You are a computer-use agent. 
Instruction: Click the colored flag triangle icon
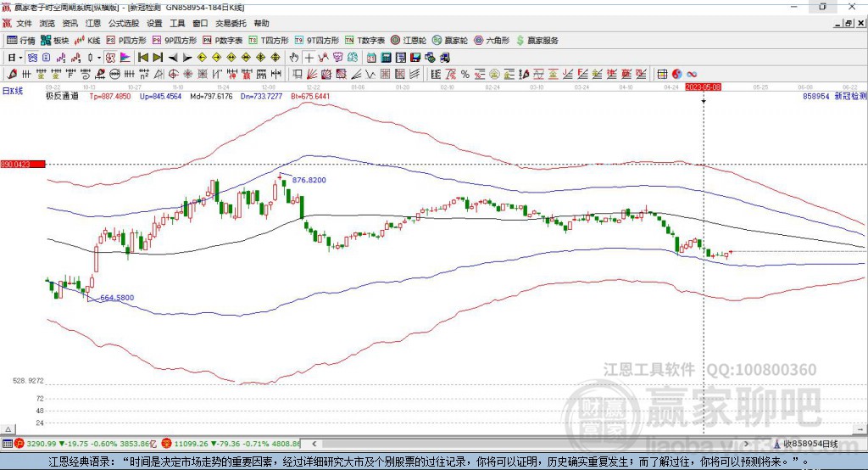click(125, 58)
